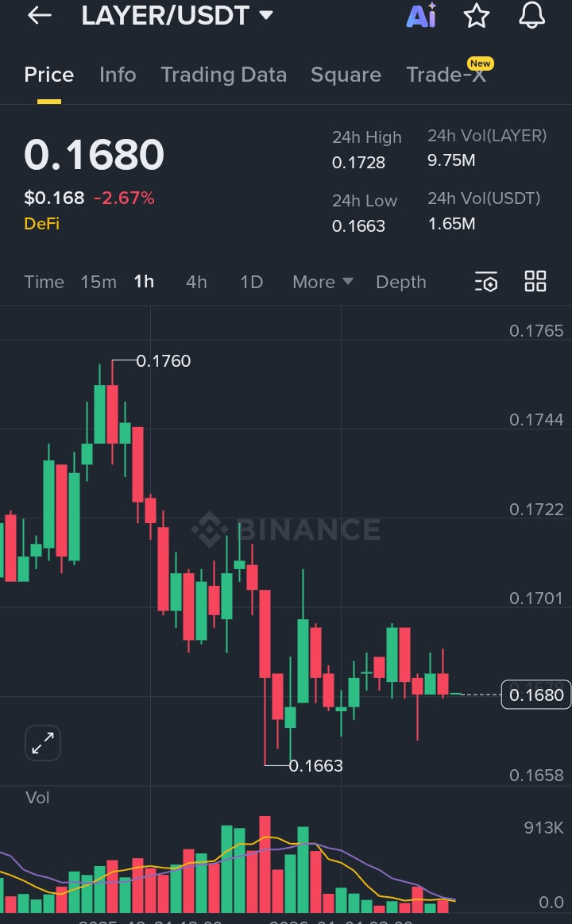The width and height of the screenshot is (572, 924).
Task: Show the Depth chart
Action: coord(400,282)
